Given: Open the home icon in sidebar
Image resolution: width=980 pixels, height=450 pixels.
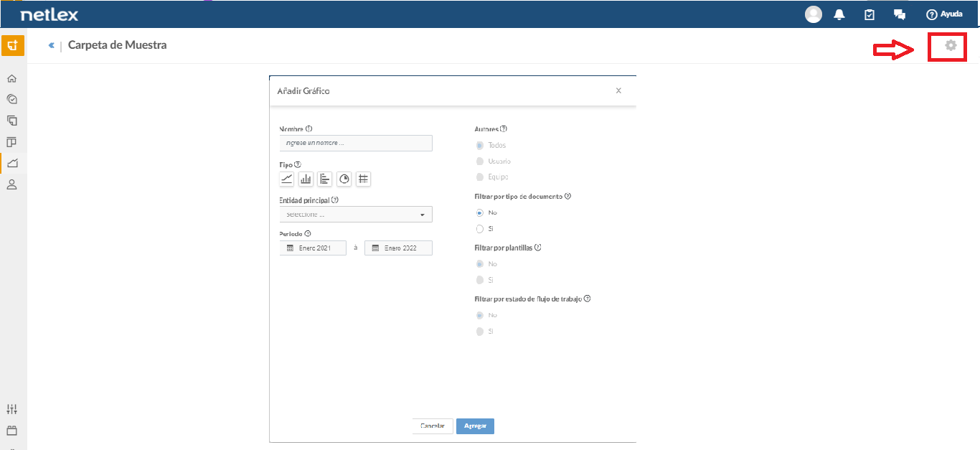Looking at the screenshot, I should coord(11,79).
